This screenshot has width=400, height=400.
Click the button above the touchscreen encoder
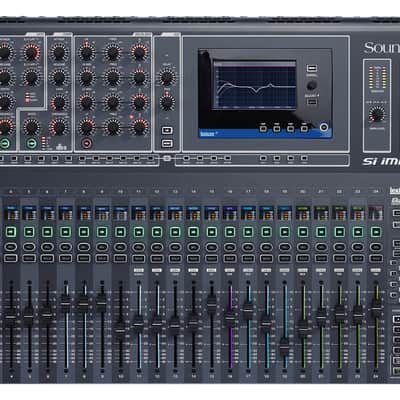tap(312, 69)
